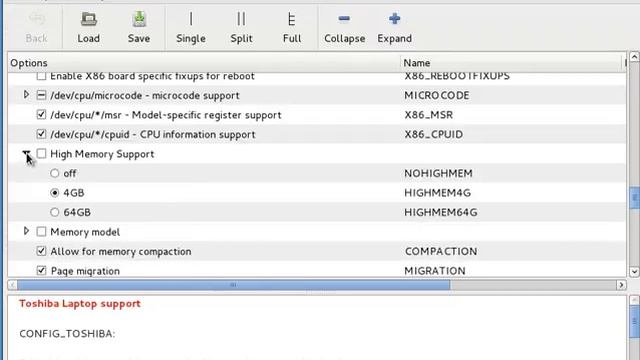Switch to Split view mode icon
640x360 pixels.
pyautogui.click(x=241, y=19)
